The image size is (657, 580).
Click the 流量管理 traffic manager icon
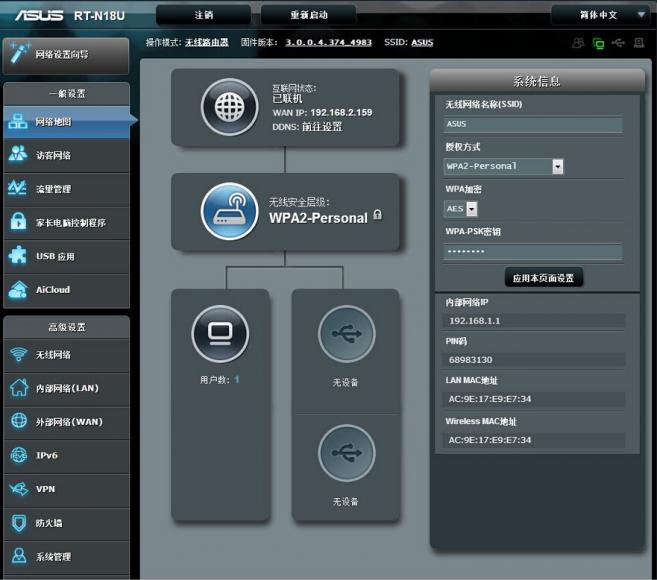[18, 188]
